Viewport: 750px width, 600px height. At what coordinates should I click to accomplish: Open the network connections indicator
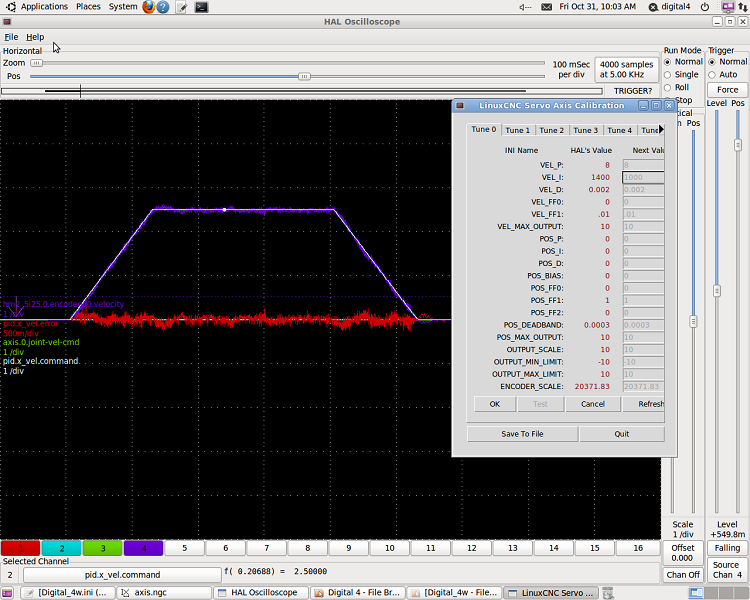pyautogui.click(x=742, y=7)
